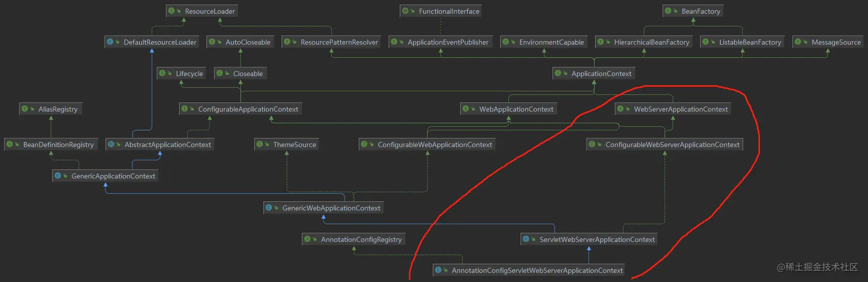Click the Lifecycle interface node
The image size is (868, 282).
click(182, 74)
